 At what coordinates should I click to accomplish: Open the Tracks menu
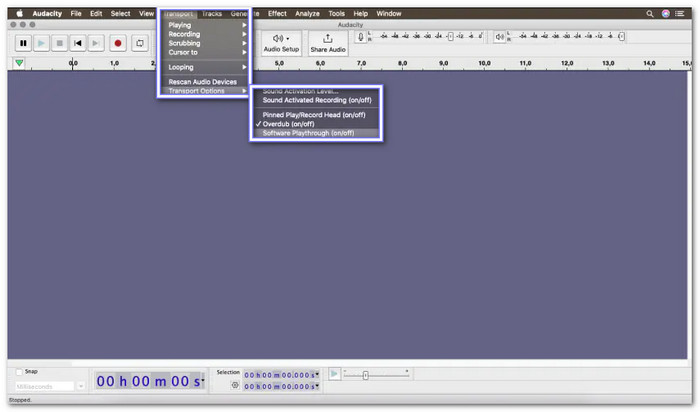coord(212,14)
